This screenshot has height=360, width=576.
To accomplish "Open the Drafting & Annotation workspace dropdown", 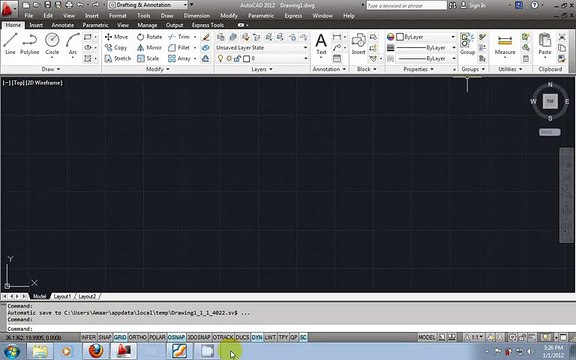I will pyautogui.click(x=148, y=5).
